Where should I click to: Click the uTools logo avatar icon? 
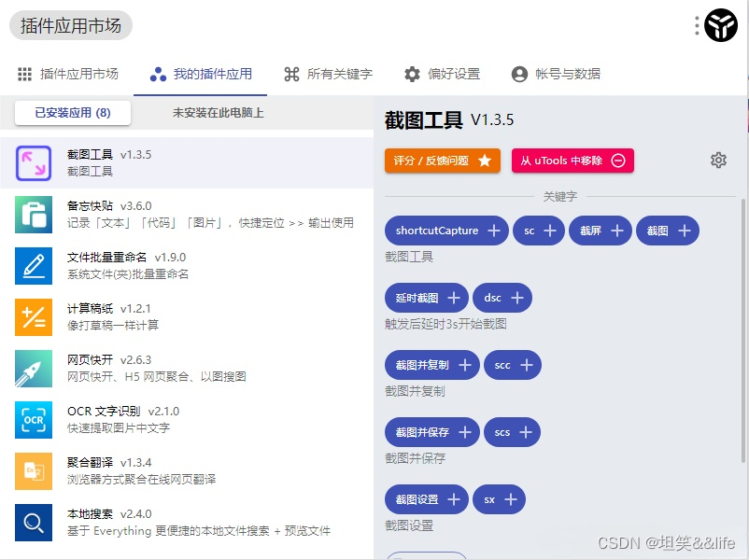[721, 25]
